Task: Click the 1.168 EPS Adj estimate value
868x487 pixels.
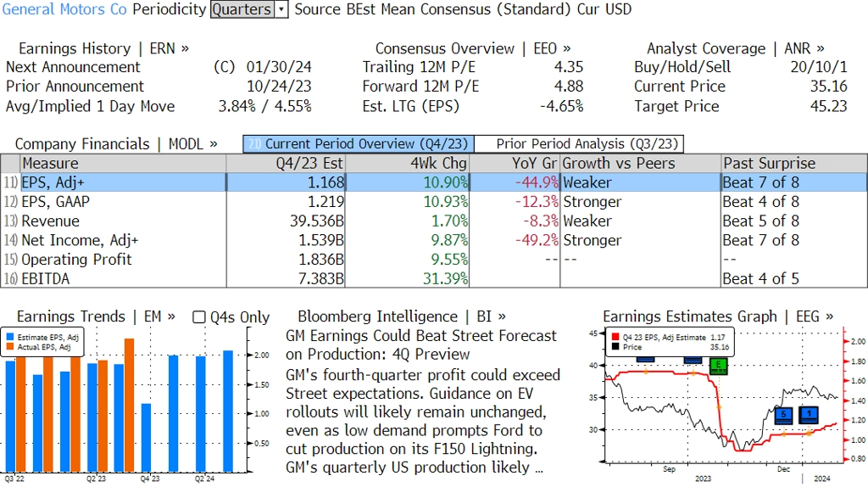Action: (326, 182)
